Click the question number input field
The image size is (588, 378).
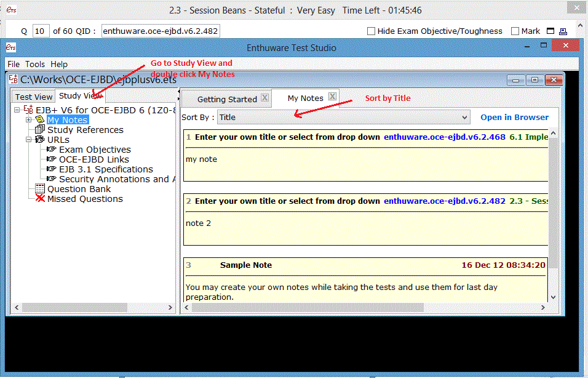[41, 30]
